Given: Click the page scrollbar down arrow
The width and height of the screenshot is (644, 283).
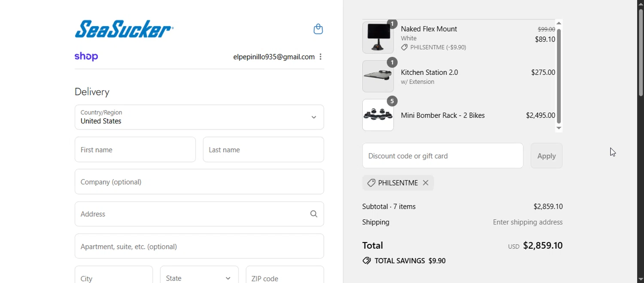Looking at the screenshot, I should (641, 279).
